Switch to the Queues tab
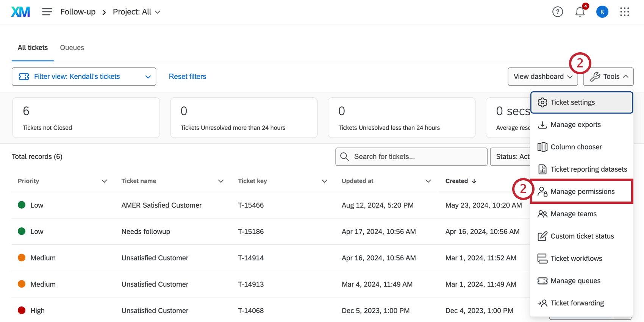644x322 pixels. coord(72,48)
